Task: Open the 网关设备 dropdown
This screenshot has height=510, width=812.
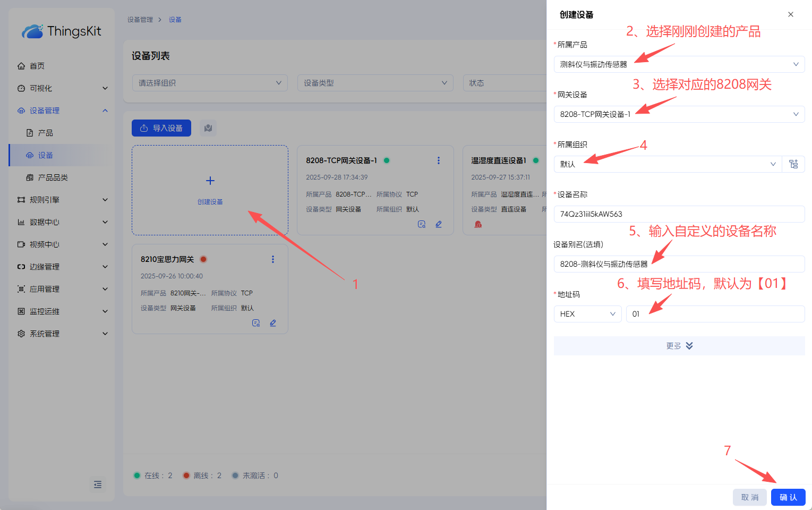Action: click(x=679, y=114)
